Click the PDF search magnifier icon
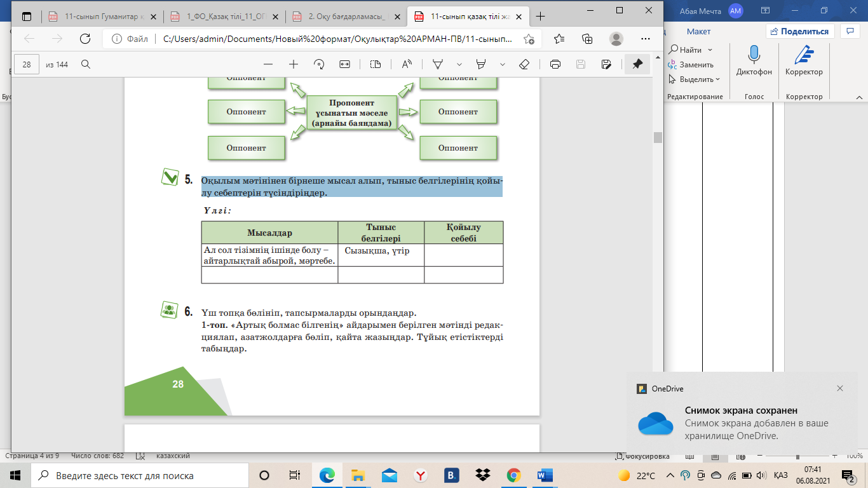The width and height of the screenshot is (868, 488). [85, 64]
